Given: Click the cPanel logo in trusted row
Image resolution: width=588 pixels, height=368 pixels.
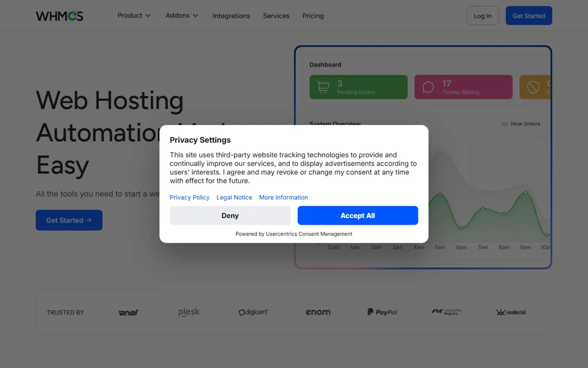Looking at the screenshot, I should [128, 312].
